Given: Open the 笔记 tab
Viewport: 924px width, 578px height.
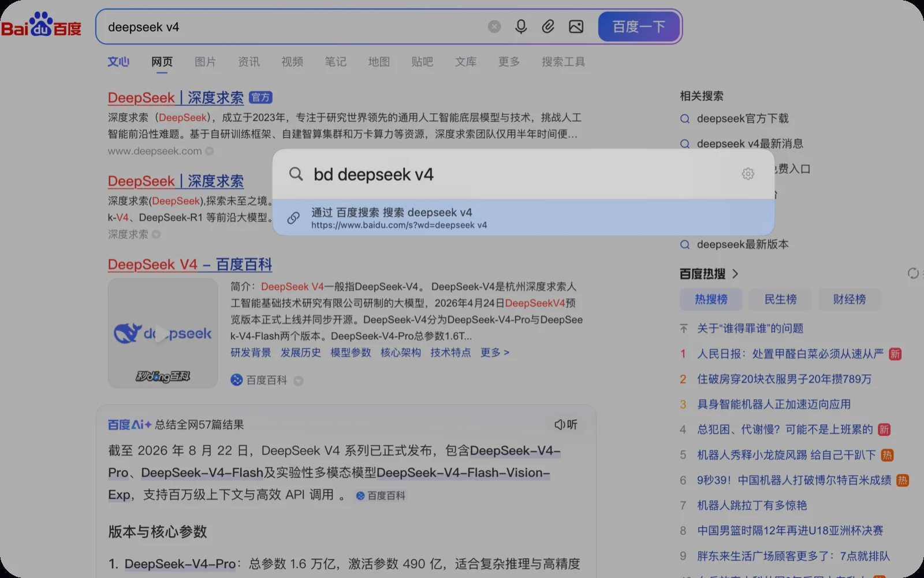Looking at the screenshot, I should [x=336, y=62].
